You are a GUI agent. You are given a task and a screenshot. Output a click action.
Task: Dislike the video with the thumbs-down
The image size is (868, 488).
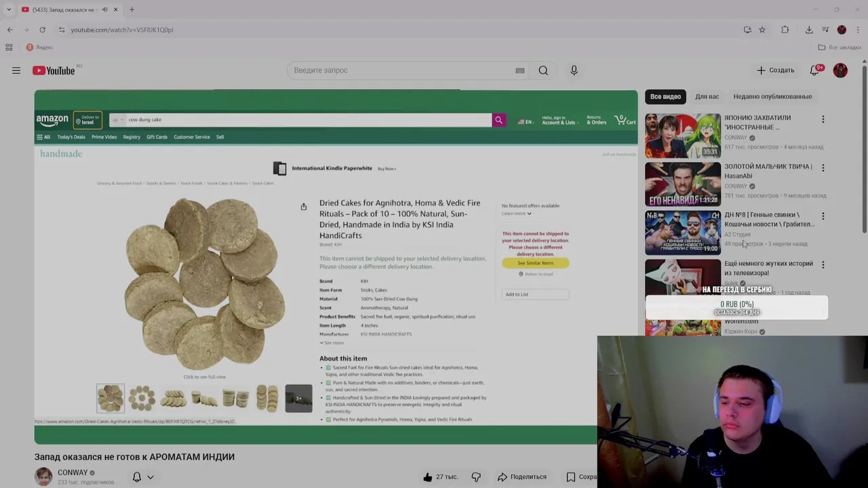point(476,477)
